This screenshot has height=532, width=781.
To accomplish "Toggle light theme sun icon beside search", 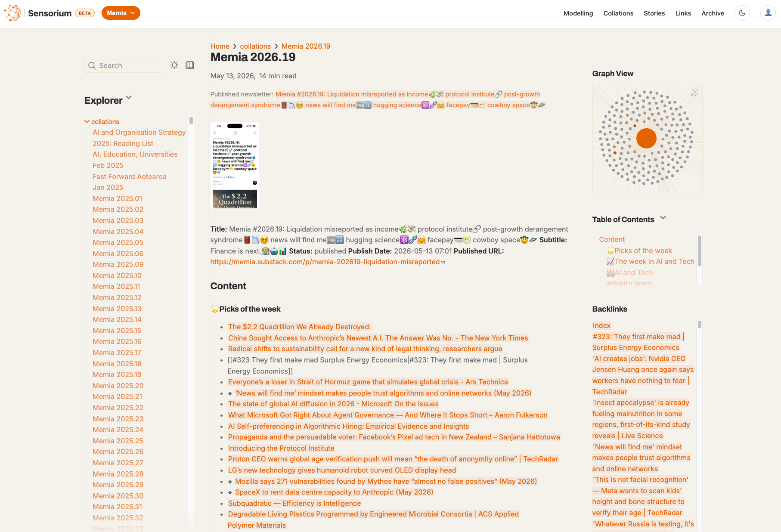I will pyautogui.click(x=174, y=65).
